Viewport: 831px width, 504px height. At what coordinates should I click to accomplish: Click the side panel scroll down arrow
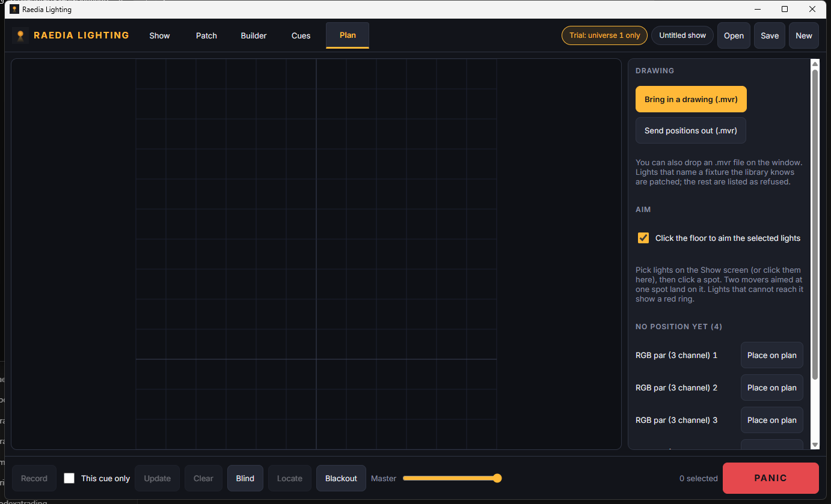(815, 445)
